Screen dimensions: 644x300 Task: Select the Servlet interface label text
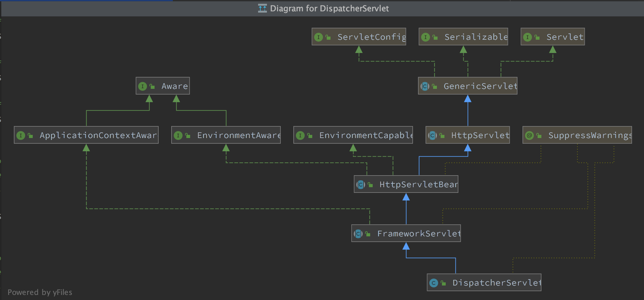pos(565,37)
